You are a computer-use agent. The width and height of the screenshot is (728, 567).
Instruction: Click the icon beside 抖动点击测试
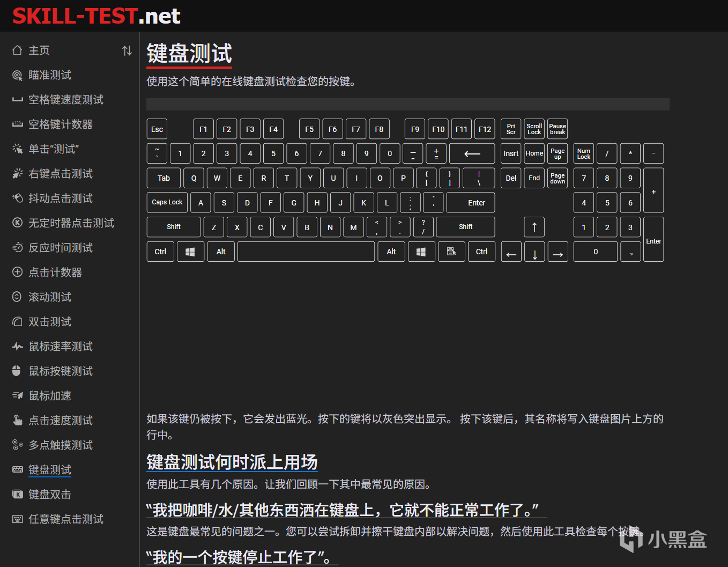click(17, 198)
